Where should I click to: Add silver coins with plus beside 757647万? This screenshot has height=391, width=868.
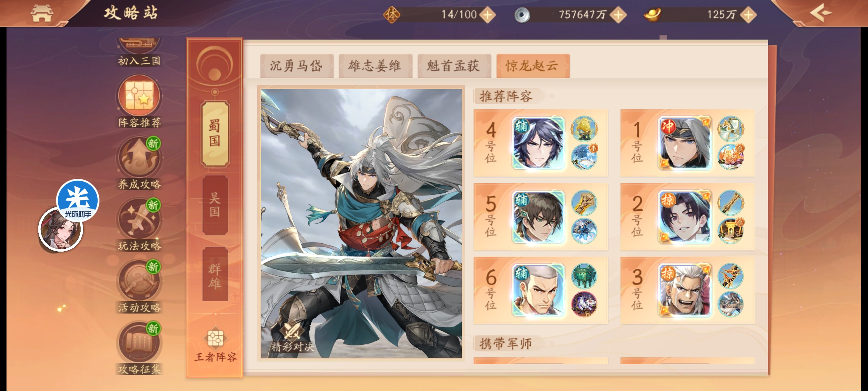click(x=618, y=15)
